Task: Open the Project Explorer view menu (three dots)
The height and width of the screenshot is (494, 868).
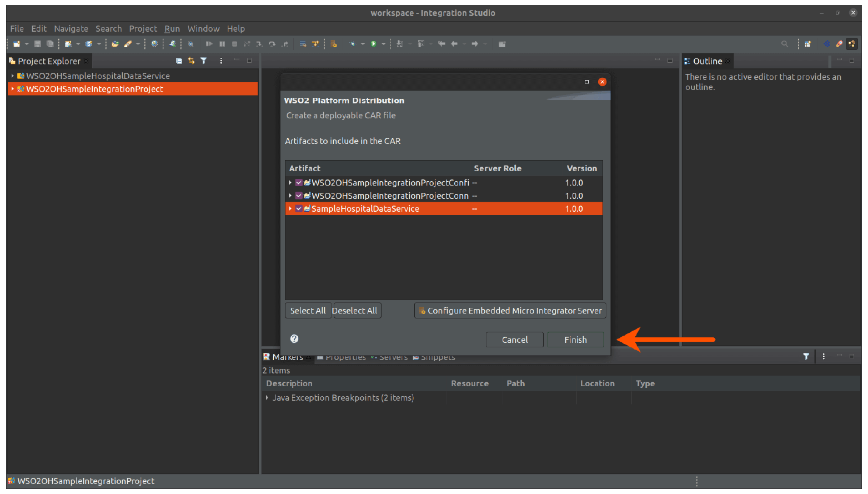Action: click(221, 61)
